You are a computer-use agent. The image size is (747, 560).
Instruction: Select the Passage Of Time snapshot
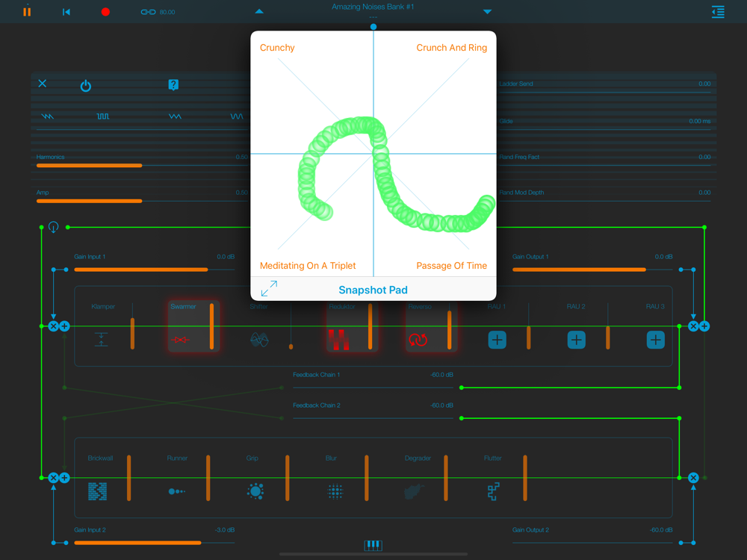click(452, 266)
